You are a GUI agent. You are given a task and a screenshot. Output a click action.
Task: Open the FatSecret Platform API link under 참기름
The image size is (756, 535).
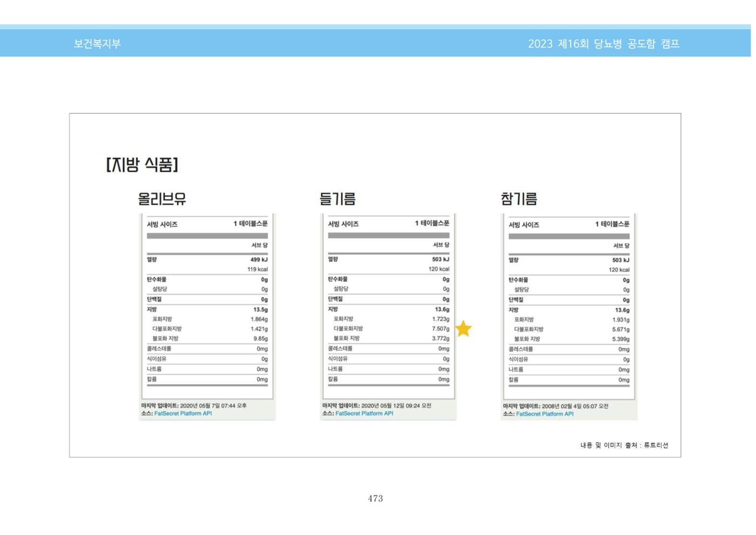coord(545,414)
